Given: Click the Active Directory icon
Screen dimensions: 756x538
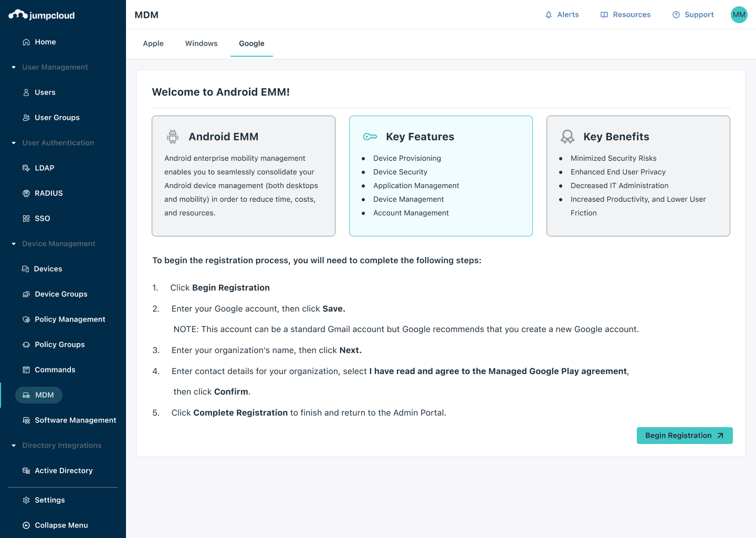Looking at the screenshot, I should pyautogui.click(x=26, y=471).
